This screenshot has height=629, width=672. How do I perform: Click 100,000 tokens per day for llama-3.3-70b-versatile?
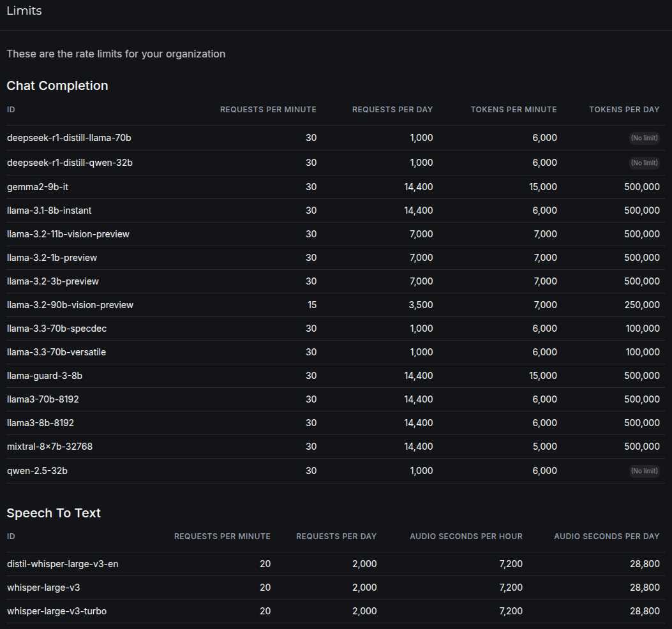pyautogui.click(x=643, y=352)
